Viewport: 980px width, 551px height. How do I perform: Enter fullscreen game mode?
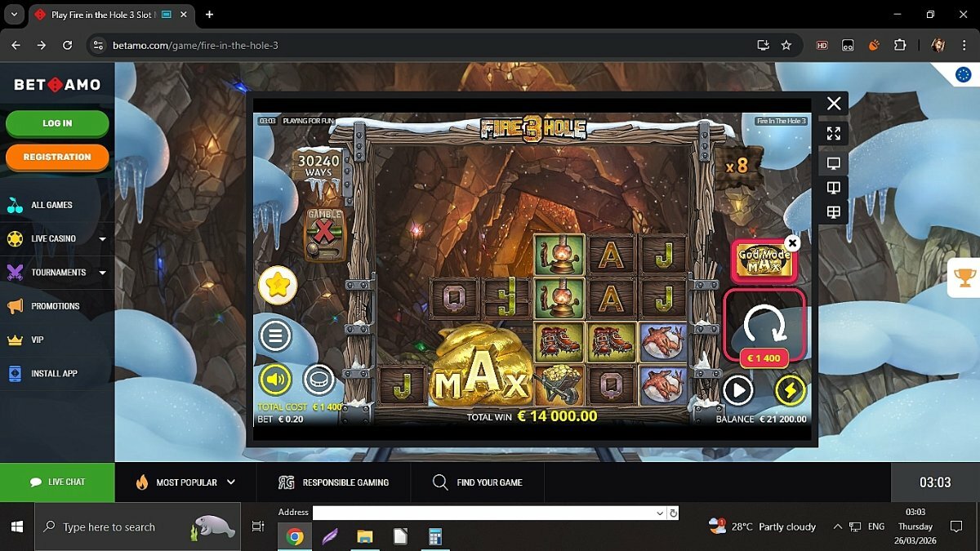click(x=833, y=133)
